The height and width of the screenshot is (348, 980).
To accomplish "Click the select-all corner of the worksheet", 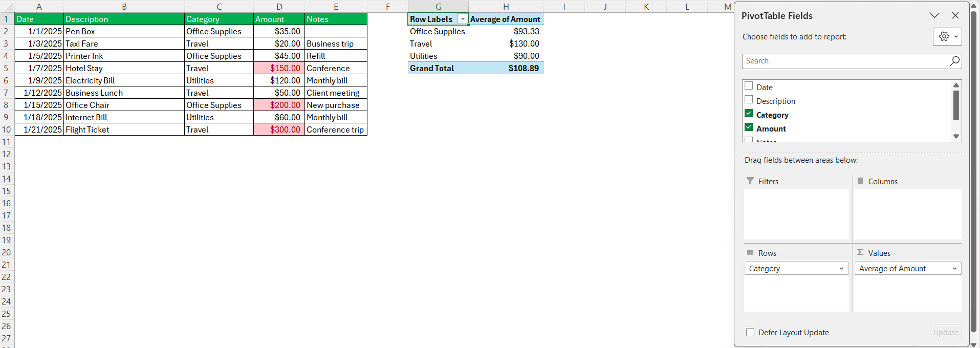I will coord(7,7).
